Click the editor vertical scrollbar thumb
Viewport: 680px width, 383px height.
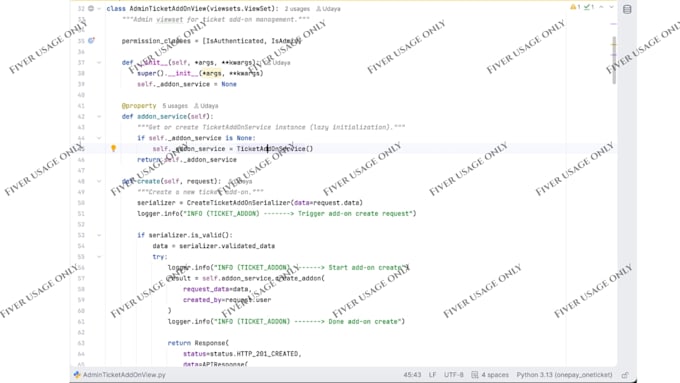tap(614, 60)
